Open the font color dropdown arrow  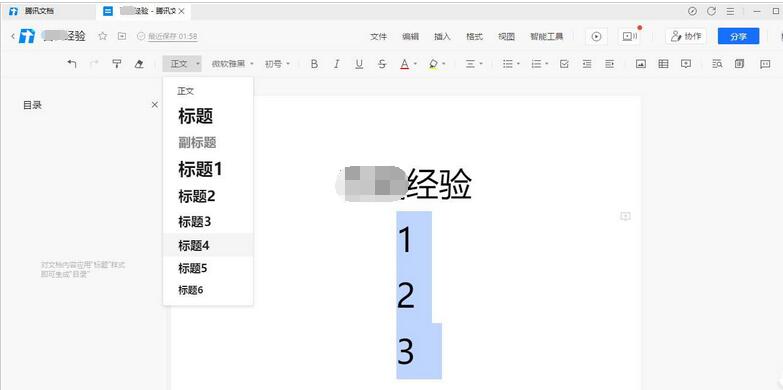pyautogui.click(x=416, y=64)
